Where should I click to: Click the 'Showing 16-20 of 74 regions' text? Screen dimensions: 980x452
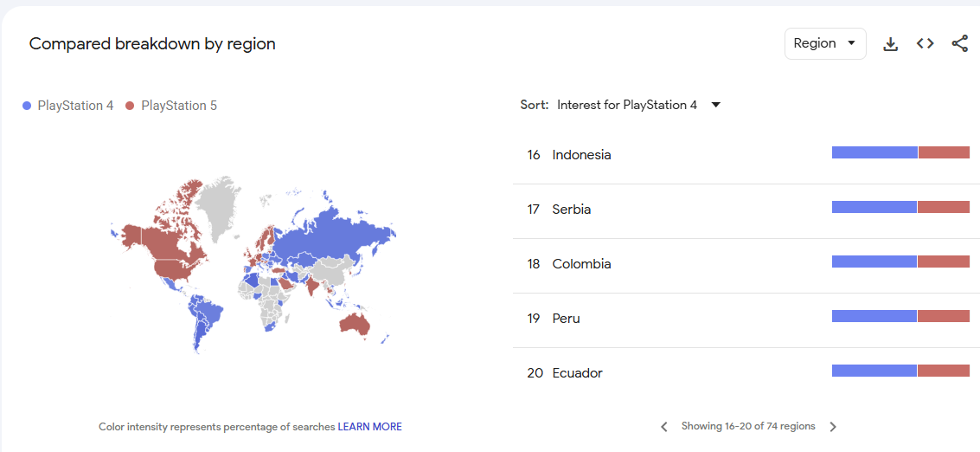pyautogui.click(x=748, y=426)
